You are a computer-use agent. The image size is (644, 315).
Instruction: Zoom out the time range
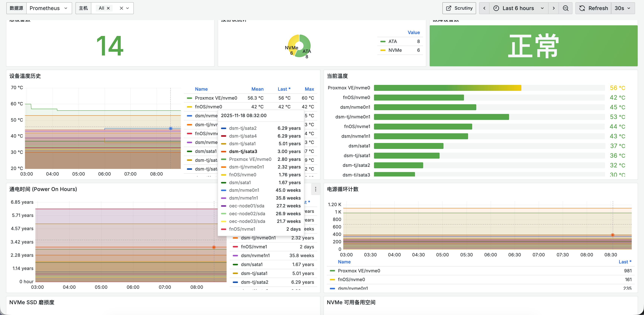tap(566, 8)
